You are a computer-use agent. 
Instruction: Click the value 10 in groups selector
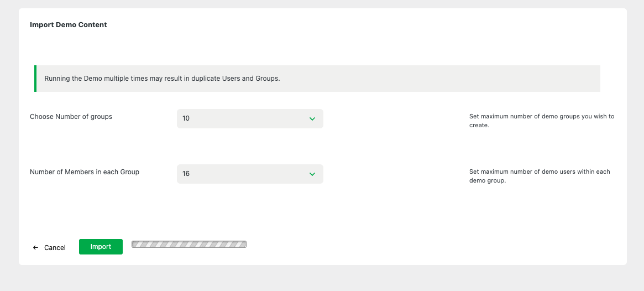coord(186,119)
